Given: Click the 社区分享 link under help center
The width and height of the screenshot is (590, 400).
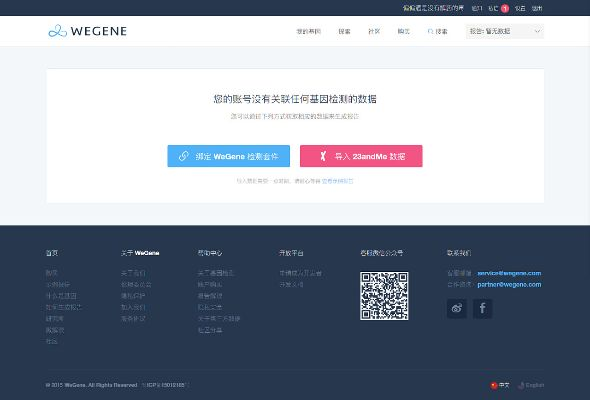Looking at the screenshot, I should 210,330.
